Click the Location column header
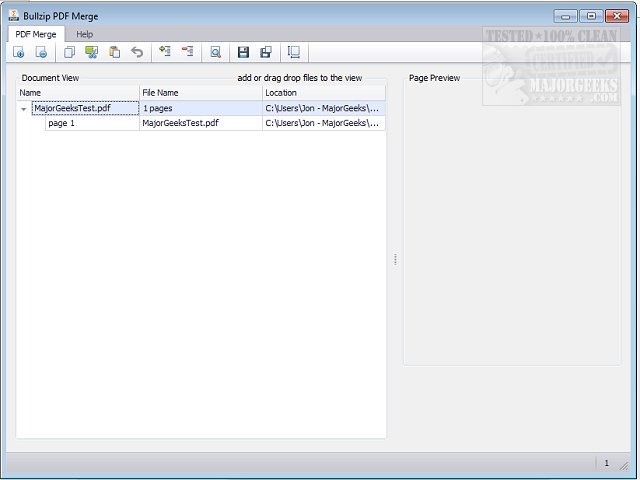The width and height of the screenshot is (640, 480). point(324,93)
